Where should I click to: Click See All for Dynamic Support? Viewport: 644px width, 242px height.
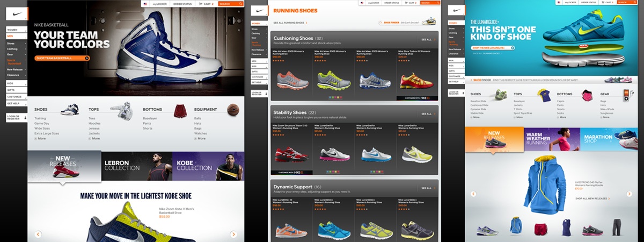tap(427, 188)
